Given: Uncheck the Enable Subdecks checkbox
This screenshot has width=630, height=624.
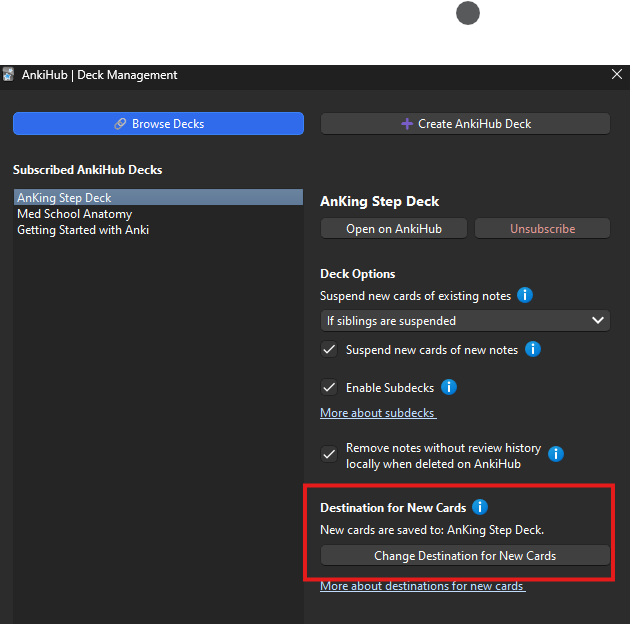Looking at the screenshot, I should 329,388.
